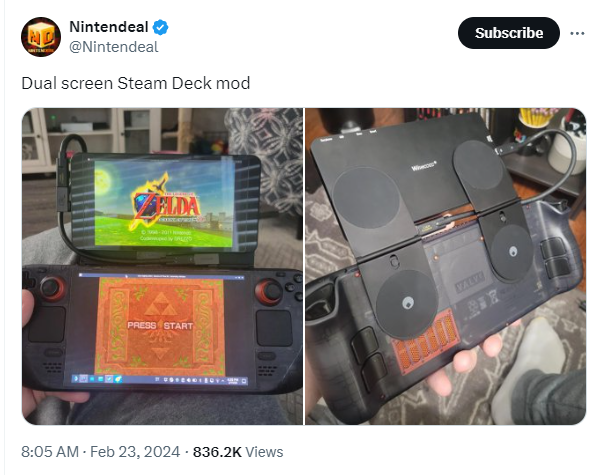Click the Winecord label on the rear panel

tap(424, 166)
